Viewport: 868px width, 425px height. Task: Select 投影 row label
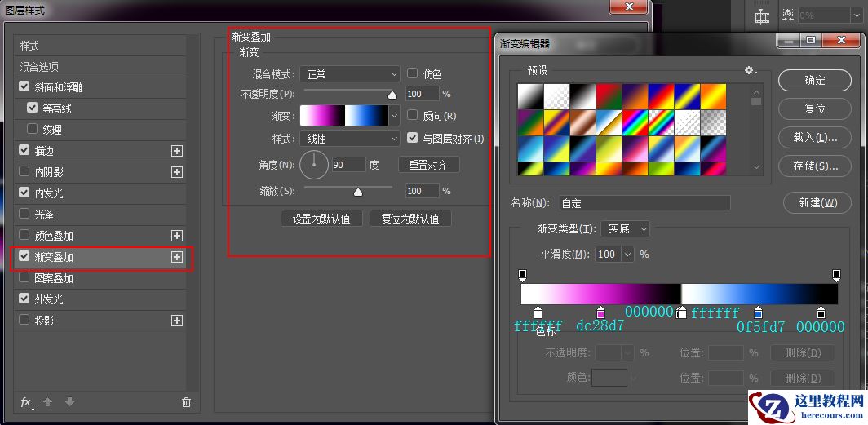44,321
